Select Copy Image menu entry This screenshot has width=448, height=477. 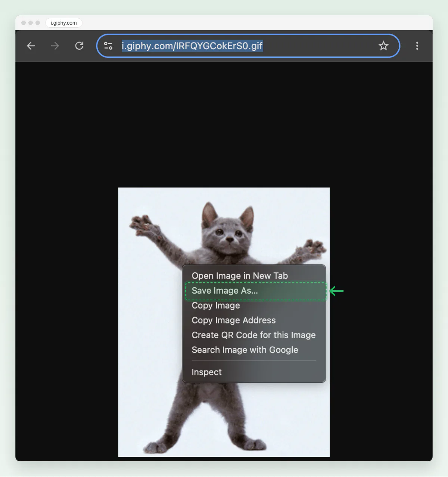click(254, 306)
